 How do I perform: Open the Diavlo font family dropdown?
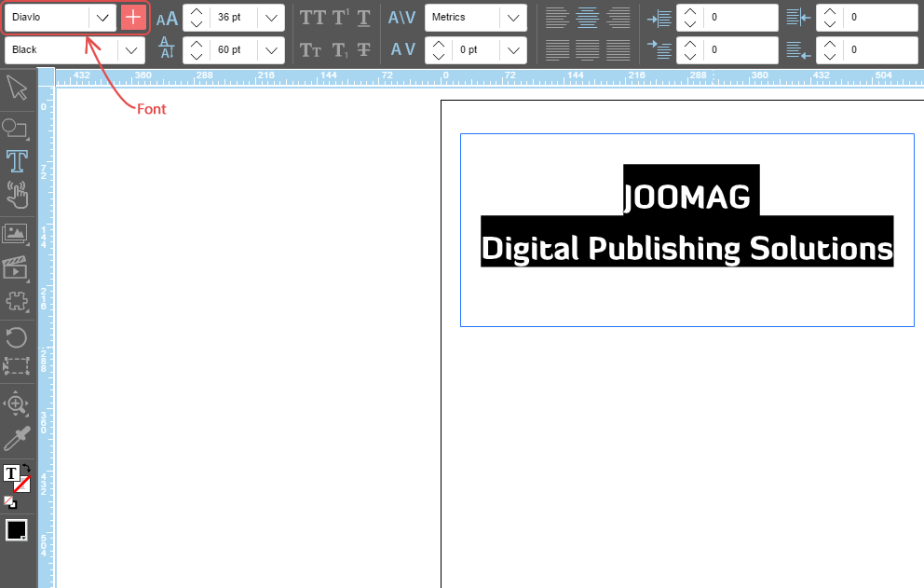pos(102,18)
